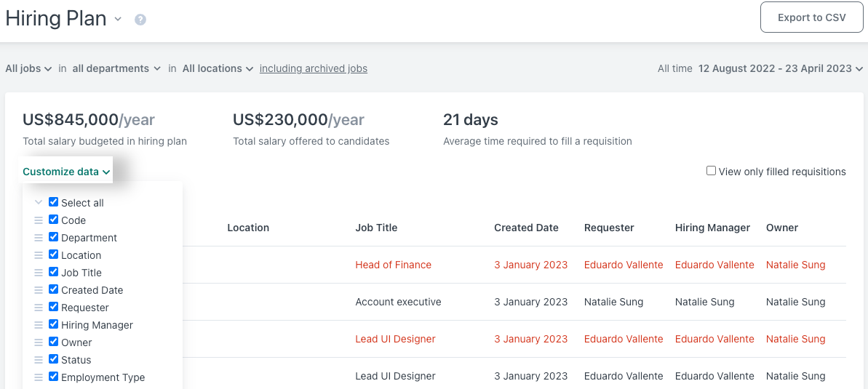
Task: Click the drag handle beside Employment Type
Action: pos(39,377)
